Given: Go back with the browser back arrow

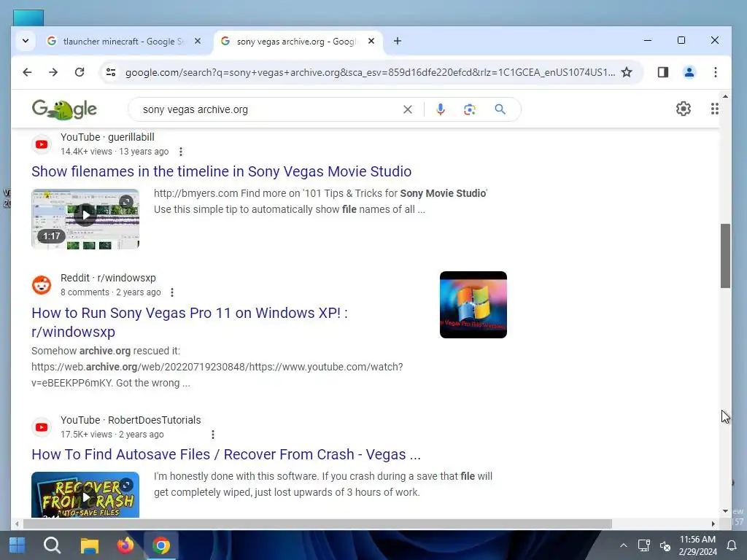Looking at the screenshot, I should coord(27,72).
